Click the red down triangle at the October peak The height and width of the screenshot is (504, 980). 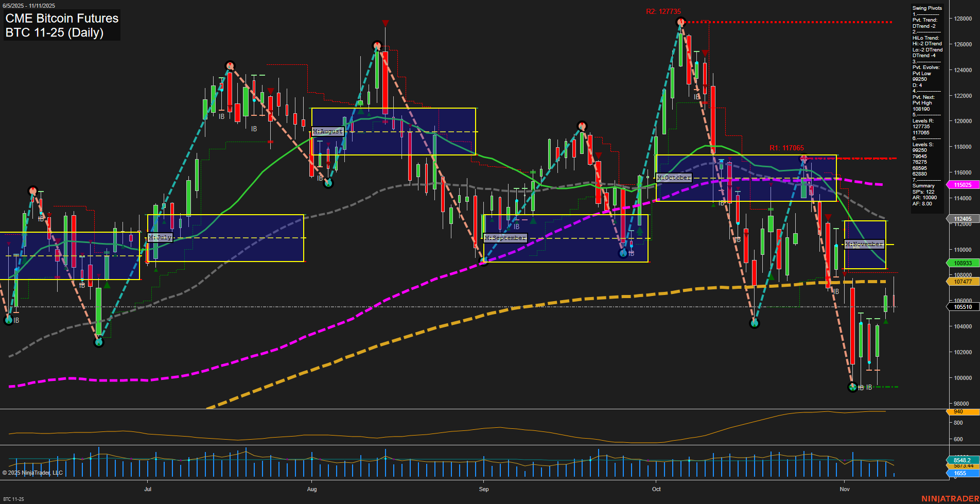705,52
